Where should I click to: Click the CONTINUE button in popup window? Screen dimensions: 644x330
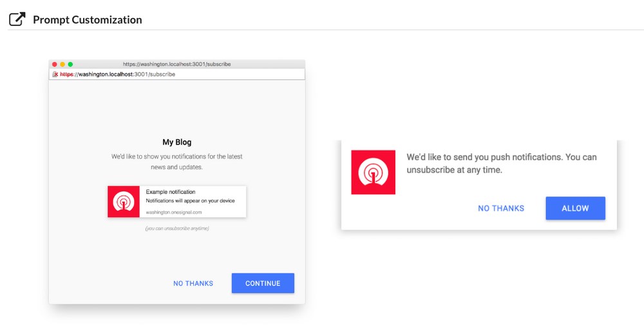tap(263, 283)
